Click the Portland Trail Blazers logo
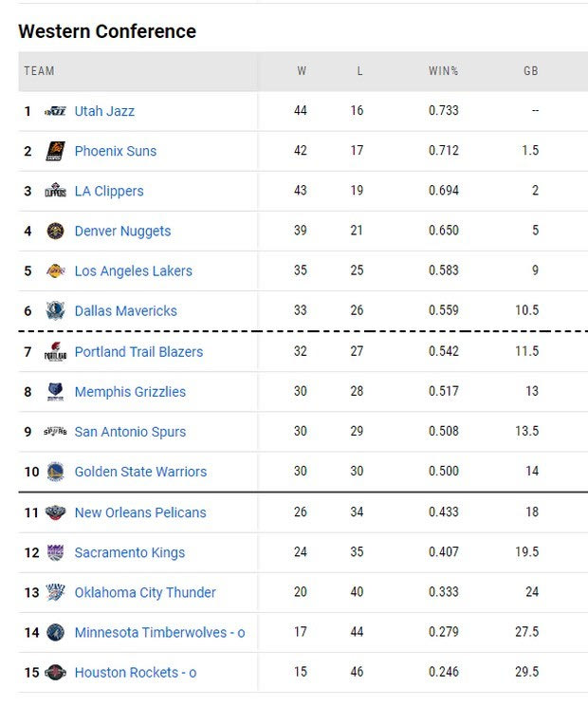The width and height of the screenshot is (588, 725). (55, 352)
